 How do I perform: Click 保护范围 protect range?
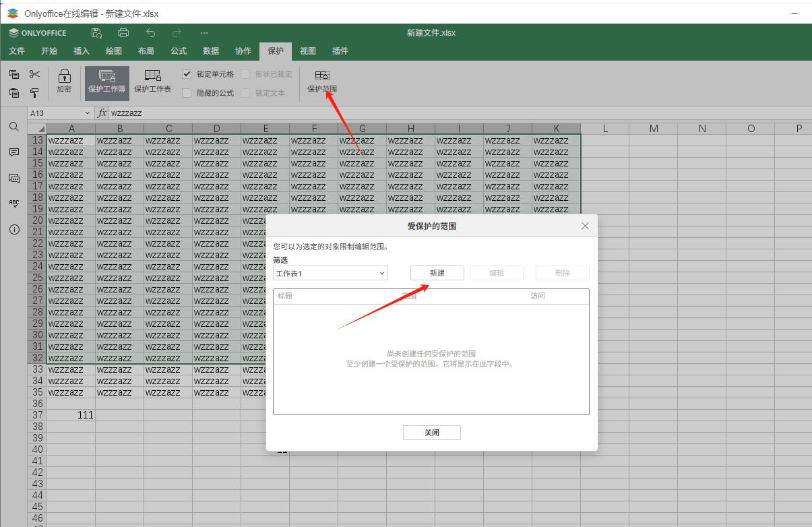322,81
